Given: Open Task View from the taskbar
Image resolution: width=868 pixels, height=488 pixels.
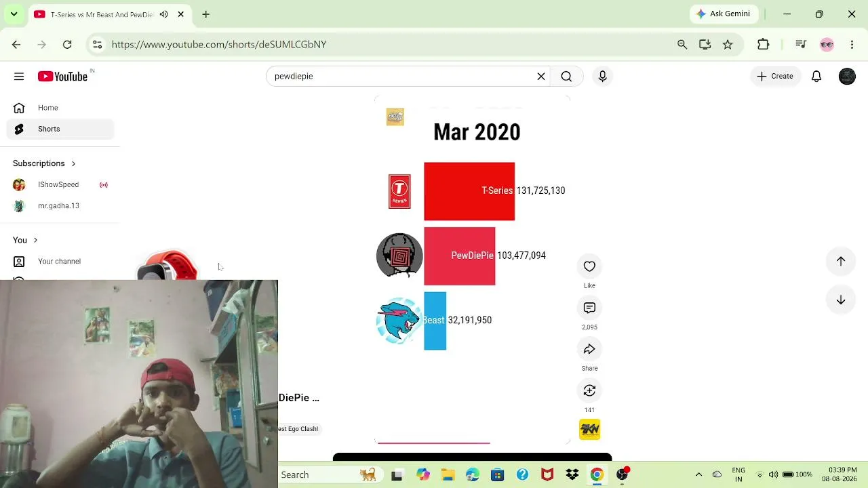Looking at the screenshot, I should tap(397, 475).
